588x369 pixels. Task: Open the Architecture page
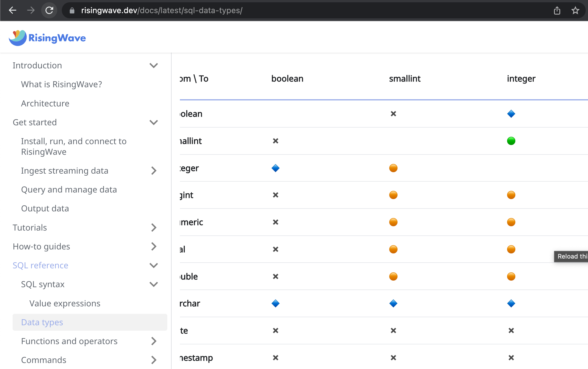[x=45, y=103]
